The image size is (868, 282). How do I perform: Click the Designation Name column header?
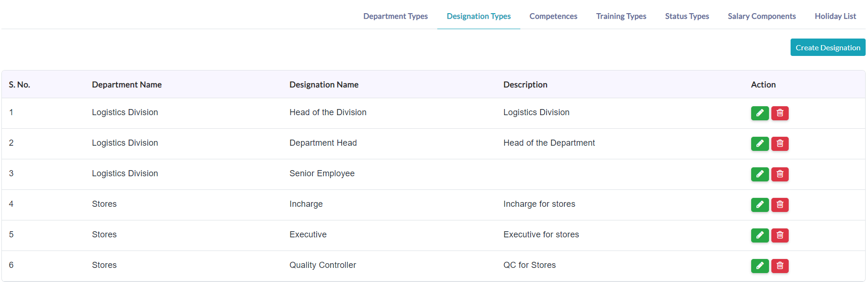pyautogui.click(x=324, y=85)
